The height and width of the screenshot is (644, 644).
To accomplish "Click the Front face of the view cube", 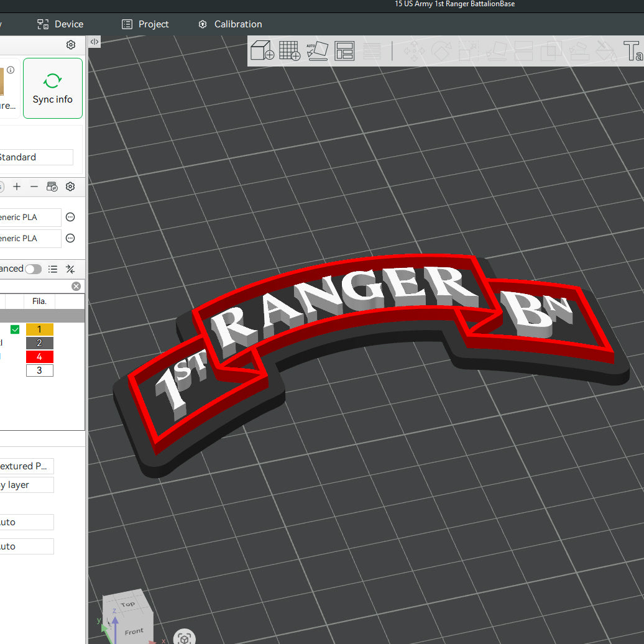I will pyautogui.click(x=133, y=631).
